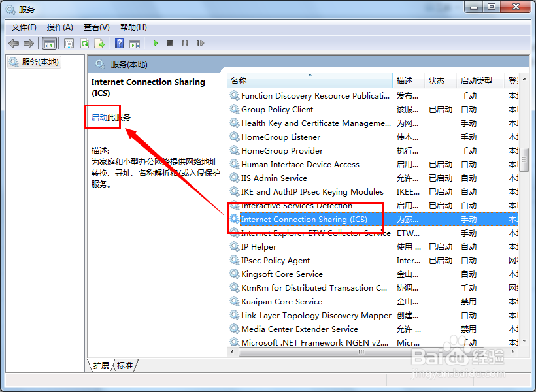Select Microsoft .NET Framework NGEN row
The width and height of the screenshot is (536, 392).
point(373,342)
